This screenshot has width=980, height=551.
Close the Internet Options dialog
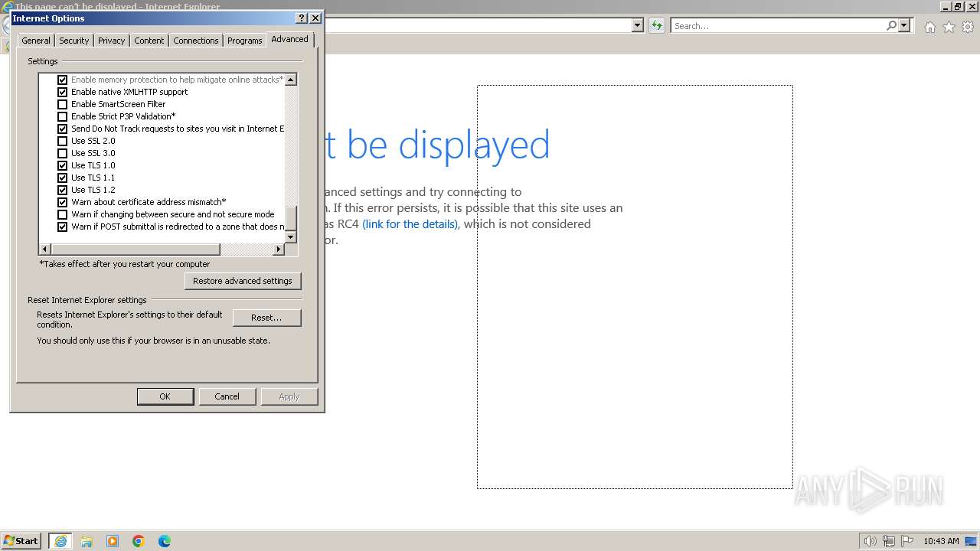(x=315, y=18)
